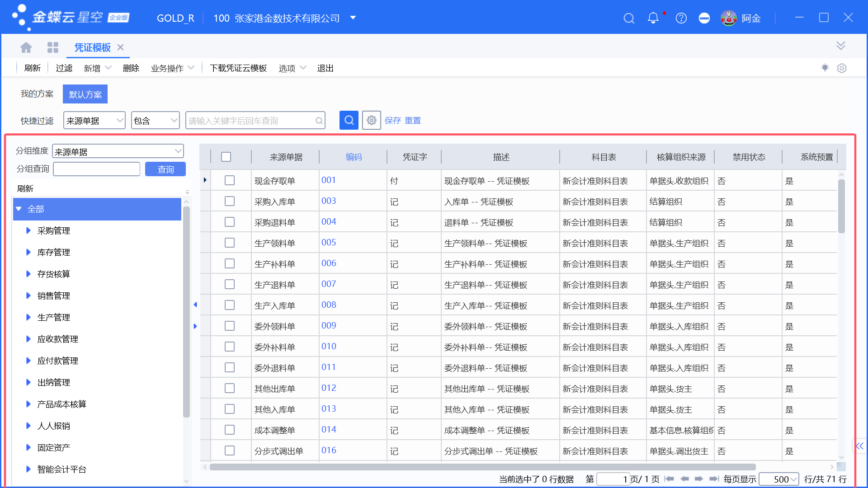The image size is (868, 488).
Task: Open the global search magnifier in header
Action: tap(629, 18)
